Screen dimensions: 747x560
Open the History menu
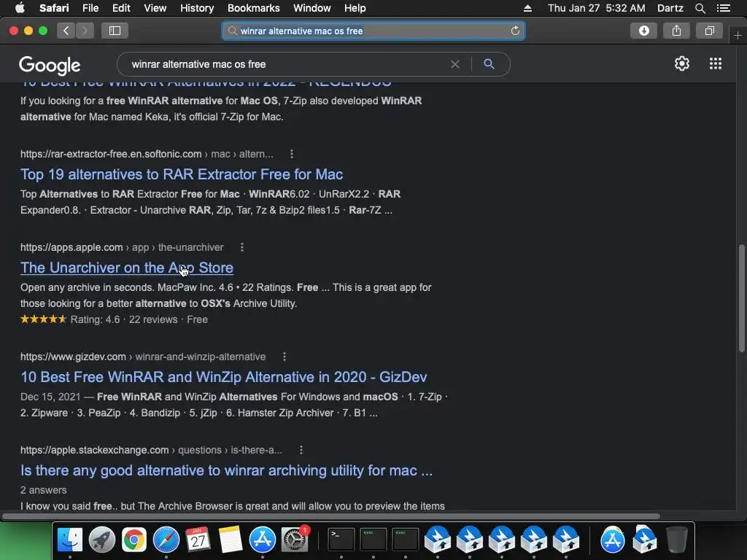tap(197, 8)
